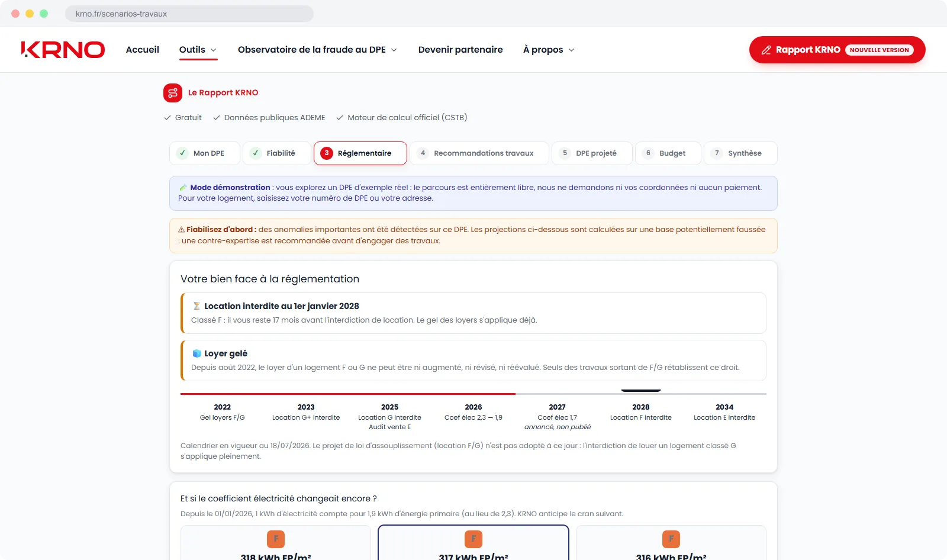The height and width of the screenshot is (560, 947).
Task: Click the step 4 number badge
Action: pos(423,153)
